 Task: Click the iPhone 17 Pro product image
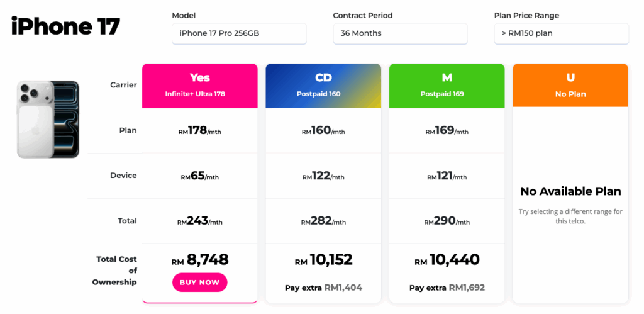48,119
